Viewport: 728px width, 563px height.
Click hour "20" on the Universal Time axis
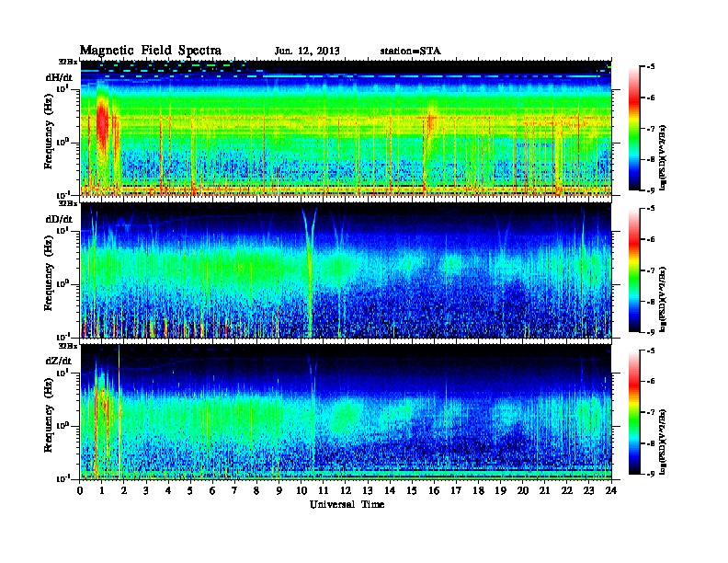523,490
